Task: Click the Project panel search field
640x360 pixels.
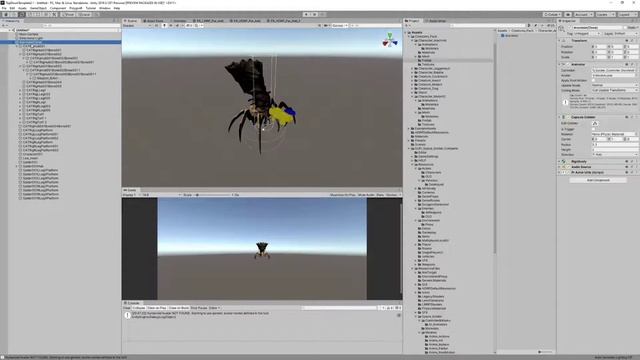Action: click(488, 26)
